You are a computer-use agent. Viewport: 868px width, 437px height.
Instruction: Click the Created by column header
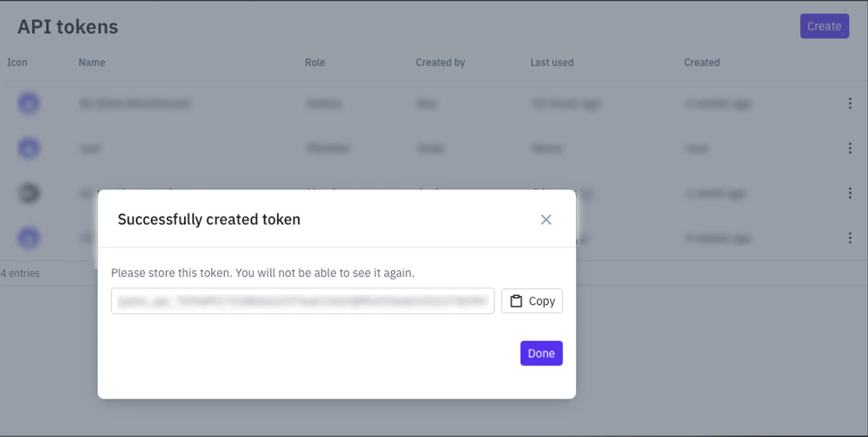coord(440,63)
